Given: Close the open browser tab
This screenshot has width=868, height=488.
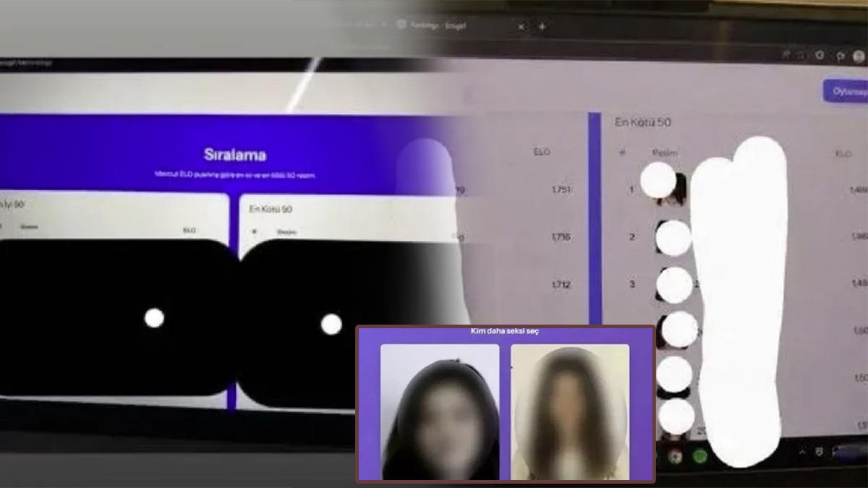Looking at the screenshot, I should 522,27.
